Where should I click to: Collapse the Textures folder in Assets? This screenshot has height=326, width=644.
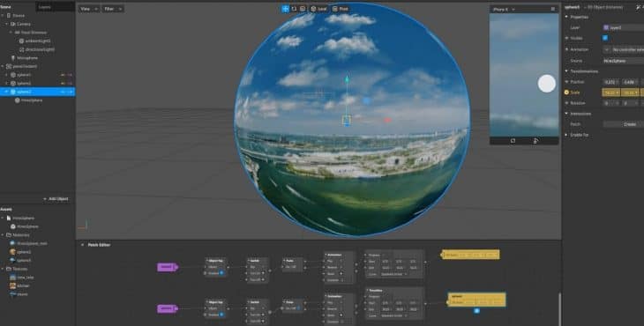pyautogui.click(x=3, y=269)
